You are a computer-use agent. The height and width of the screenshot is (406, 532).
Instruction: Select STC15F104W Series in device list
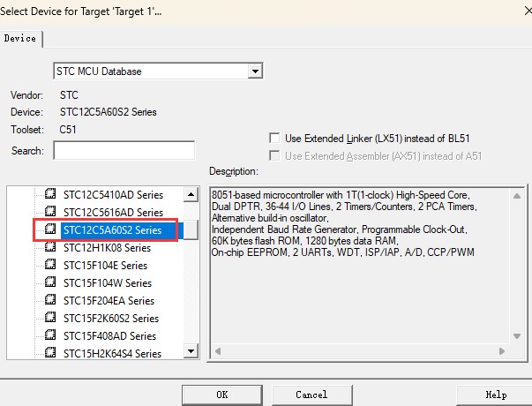pyautogui.click(x=108, y=283)
